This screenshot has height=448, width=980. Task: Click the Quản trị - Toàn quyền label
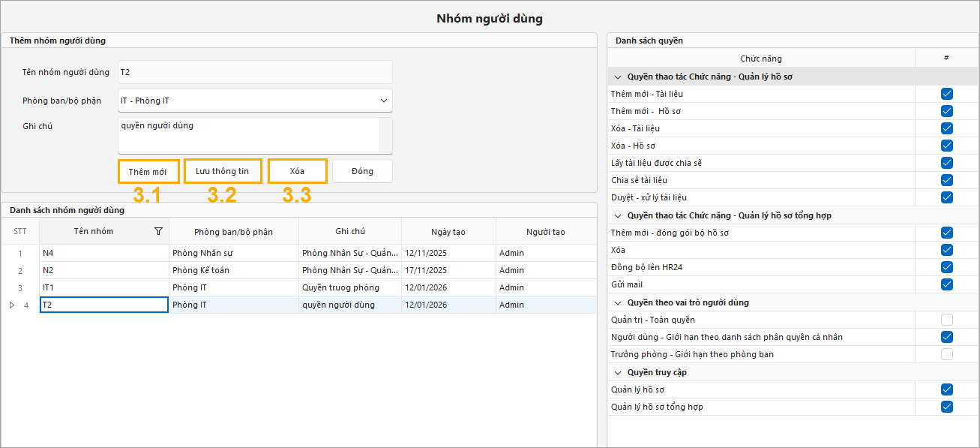click(x=652, y=320)
